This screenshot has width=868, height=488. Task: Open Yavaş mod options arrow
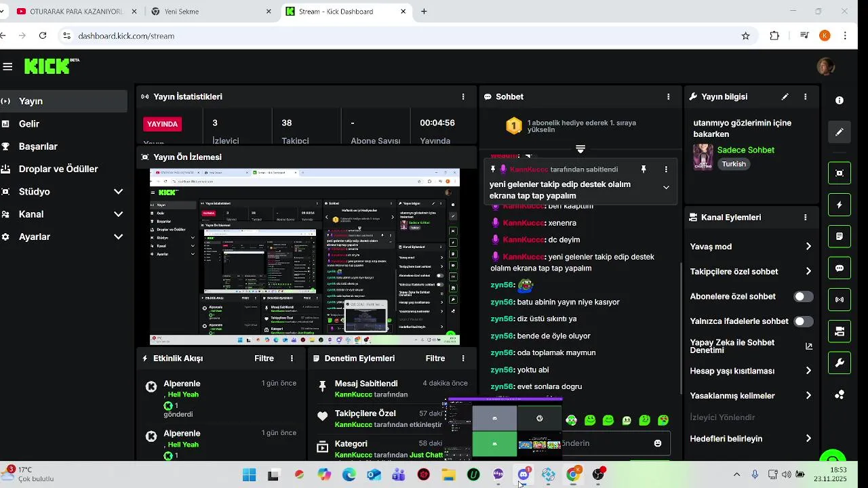pyautogui.click(x=808, y=247)
